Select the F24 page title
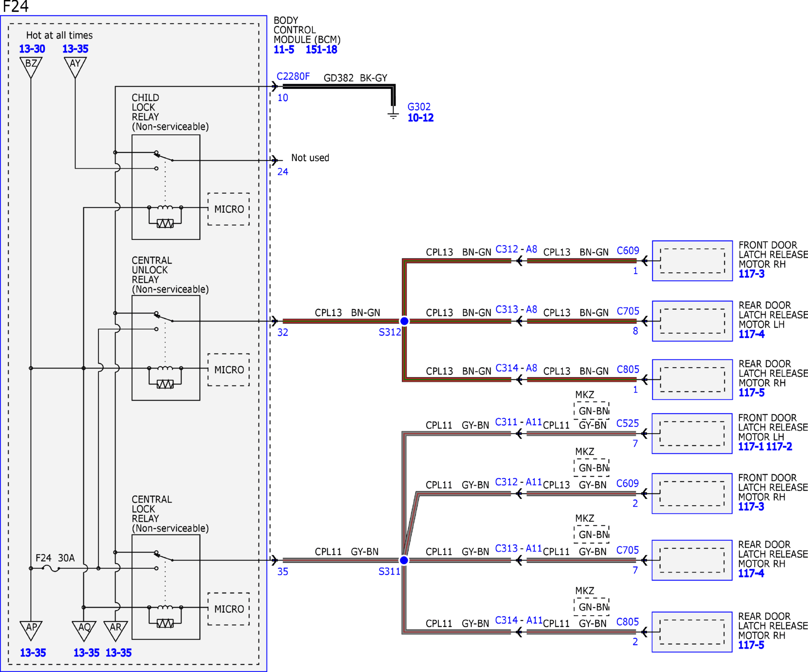Viewport: 808px width, 672px height. coord(16,6)
